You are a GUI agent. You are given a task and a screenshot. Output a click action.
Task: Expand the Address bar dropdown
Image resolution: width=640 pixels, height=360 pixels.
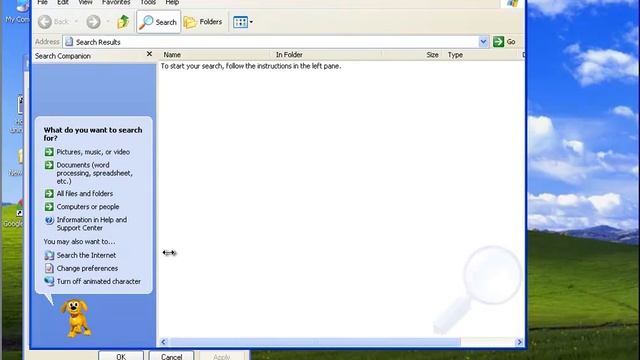pyautogui.click(x=483, y=42)
